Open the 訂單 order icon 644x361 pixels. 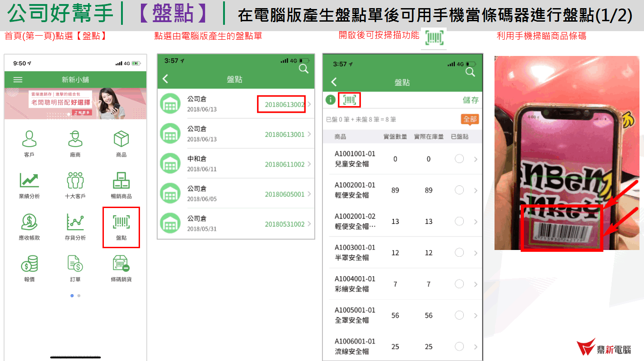pyautogui.click(x=75, y=264)
